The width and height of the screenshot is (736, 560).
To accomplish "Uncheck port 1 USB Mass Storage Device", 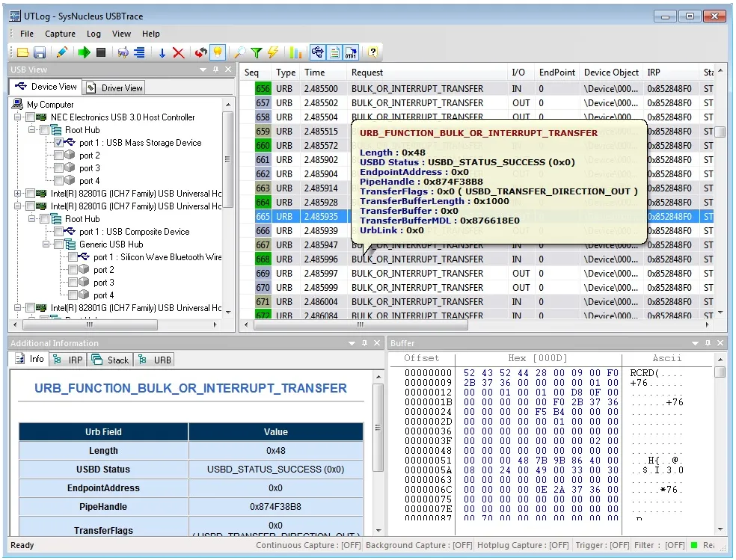I will click(59, 143).
